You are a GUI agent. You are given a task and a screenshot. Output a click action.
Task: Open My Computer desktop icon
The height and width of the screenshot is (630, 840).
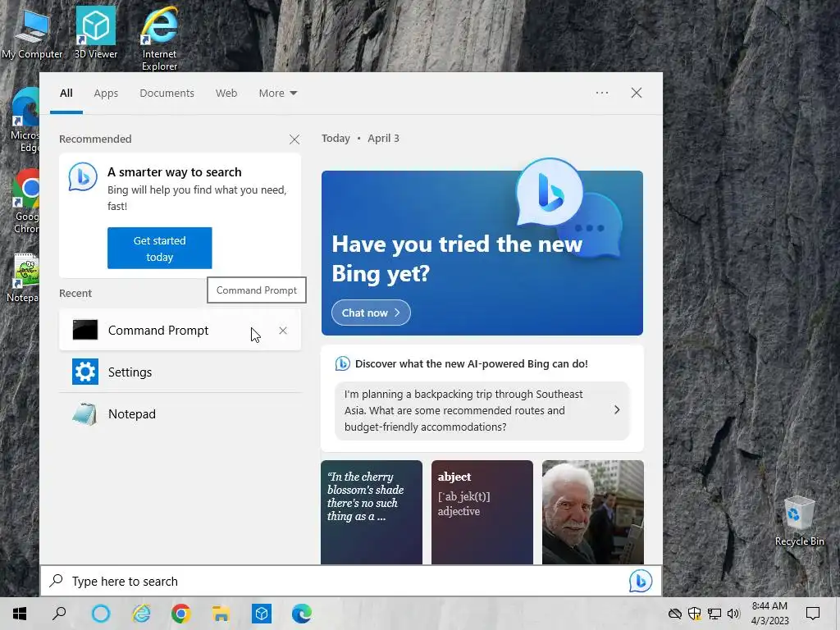tap(32, 32)
